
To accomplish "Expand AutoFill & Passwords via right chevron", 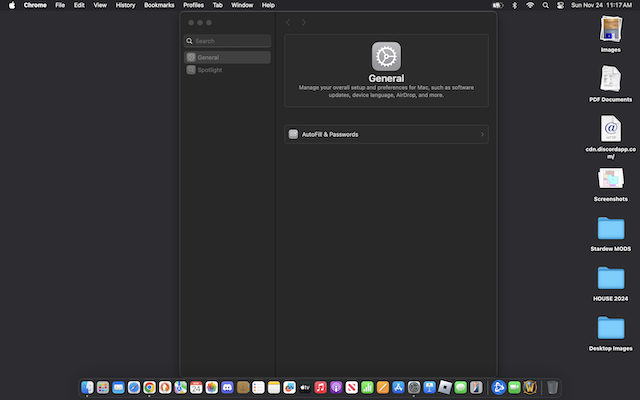I will 482,134.
